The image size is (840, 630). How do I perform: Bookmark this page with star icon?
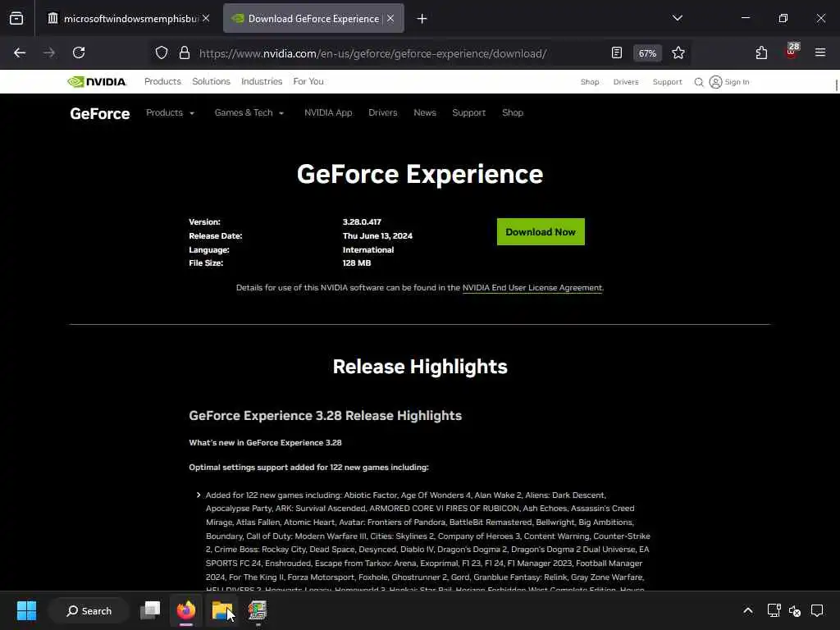tap(678, 52)
